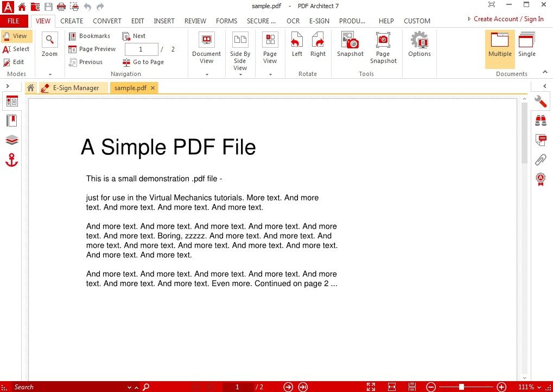Open the attachments paperclip panel
Screen dimensions: 553x392
tap(541, 160)
